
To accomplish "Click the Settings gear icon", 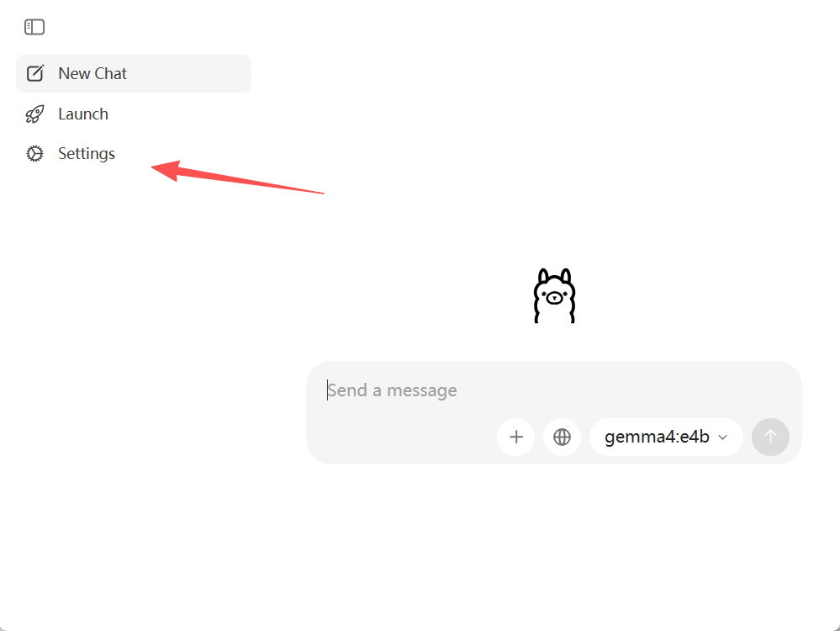I will [34, 154].
